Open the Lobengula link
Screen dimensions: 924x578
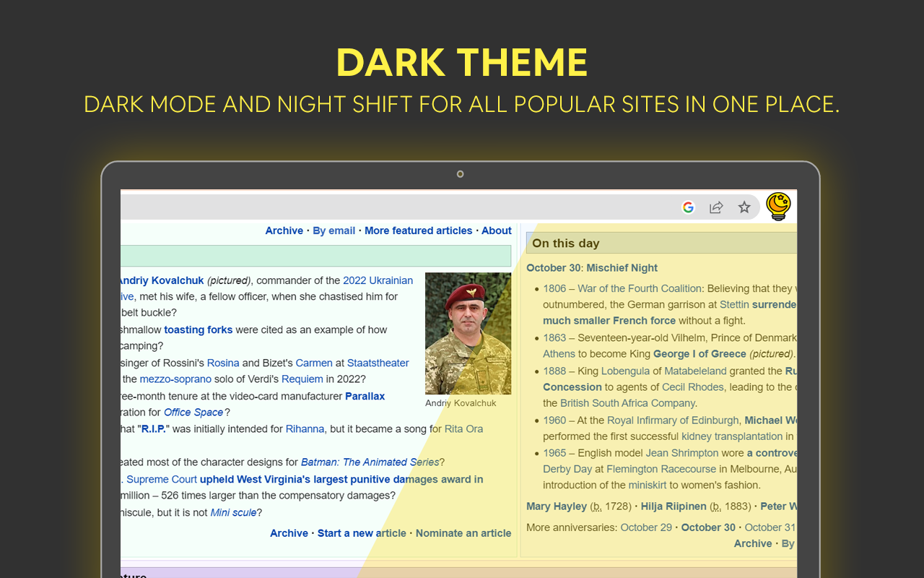(x=625, y=371)
